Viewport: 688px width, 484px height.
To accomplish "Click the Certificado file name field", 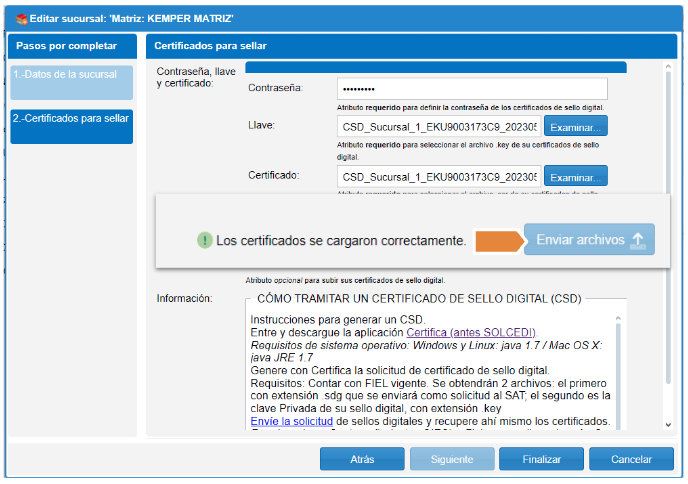I will 439,177.
